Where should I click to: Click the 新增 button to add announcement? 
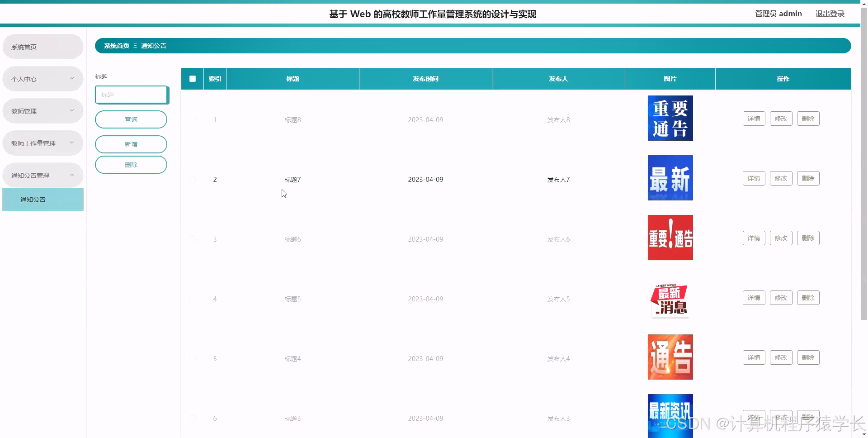[131, 144]
